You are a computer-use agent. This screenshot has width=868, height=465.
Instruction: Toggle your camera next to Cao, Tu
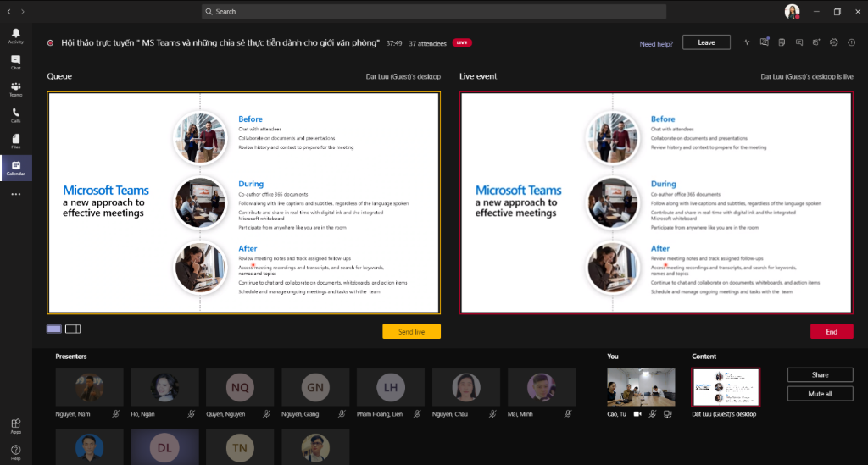point(637,413)
